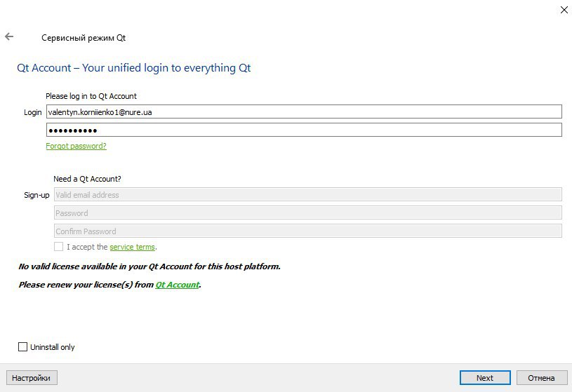Viewport: 572px width, 392px height.
Task: Click the Confirm Password field
Action: (x=308, y=231)
